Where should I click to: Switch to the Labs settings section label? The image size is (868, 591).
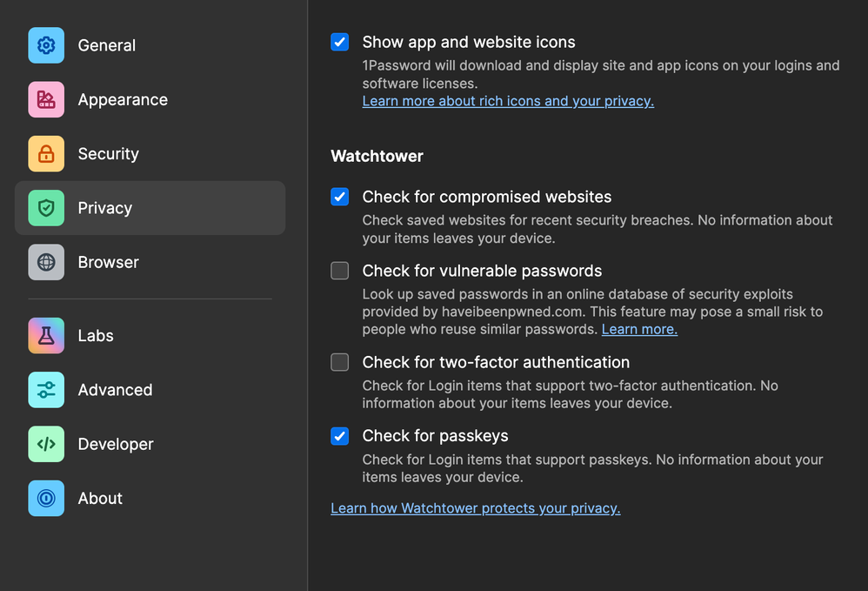[x=96, y=336]
